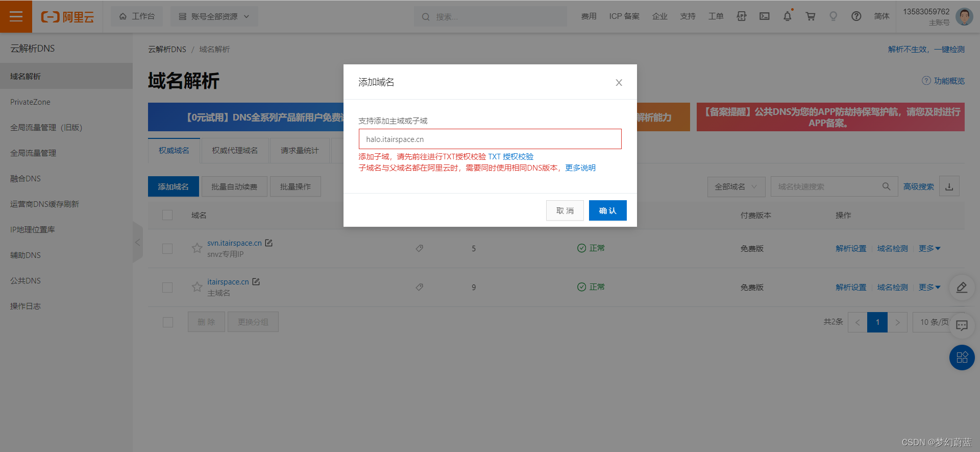Click the 添加域名 blue button

174,186
